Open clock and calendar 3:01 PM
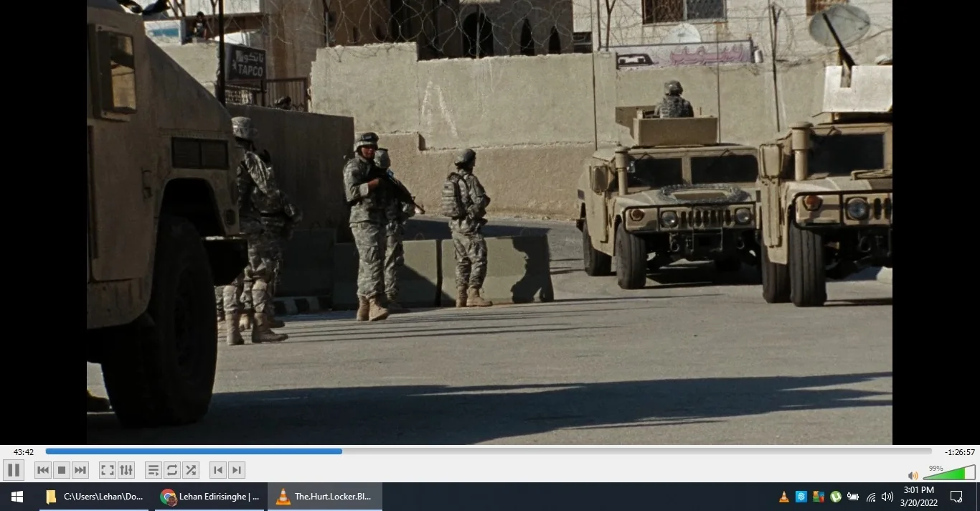 [x=919, y=497]
